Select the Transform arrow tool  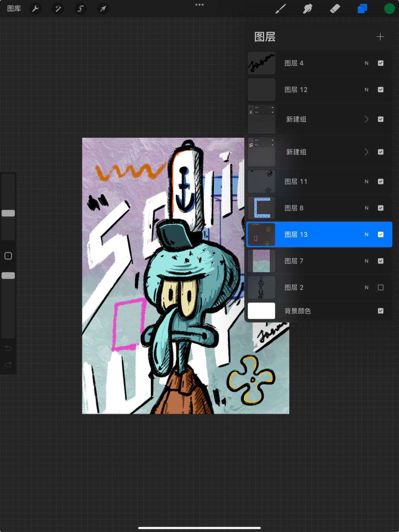(103, 8)
